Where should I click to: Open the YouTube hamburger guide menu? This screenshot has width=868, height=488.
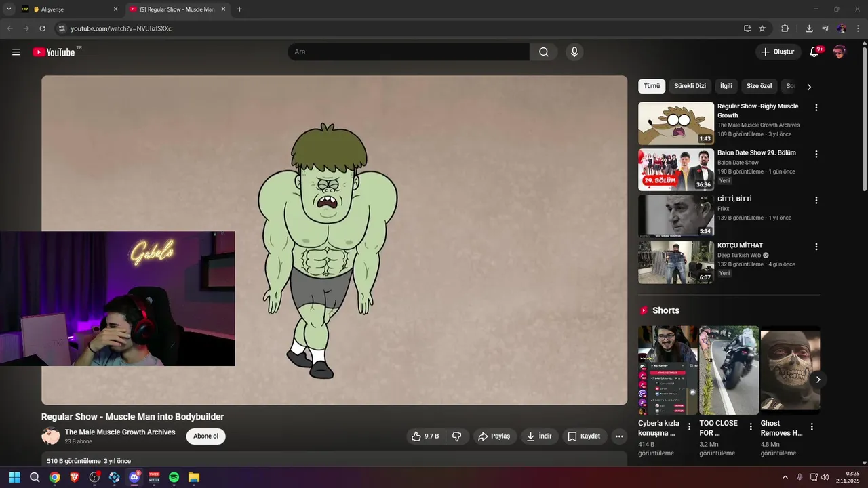[16, 52]
